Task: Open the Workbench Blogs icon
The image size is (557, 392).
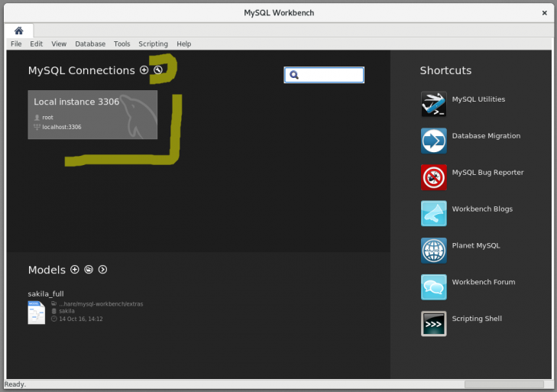Action: coord(434,214)
